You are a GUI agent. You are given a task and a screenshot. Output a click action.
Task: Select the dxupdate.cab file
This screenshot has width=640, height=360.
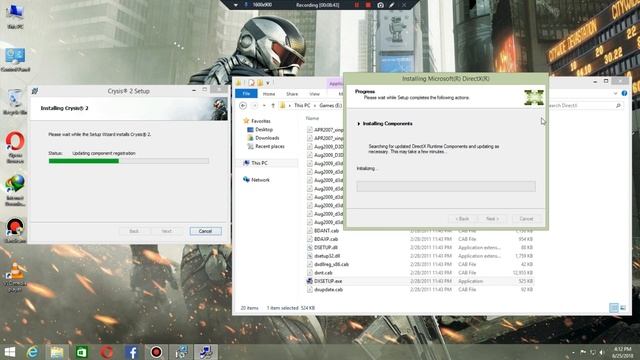[329, 290]
